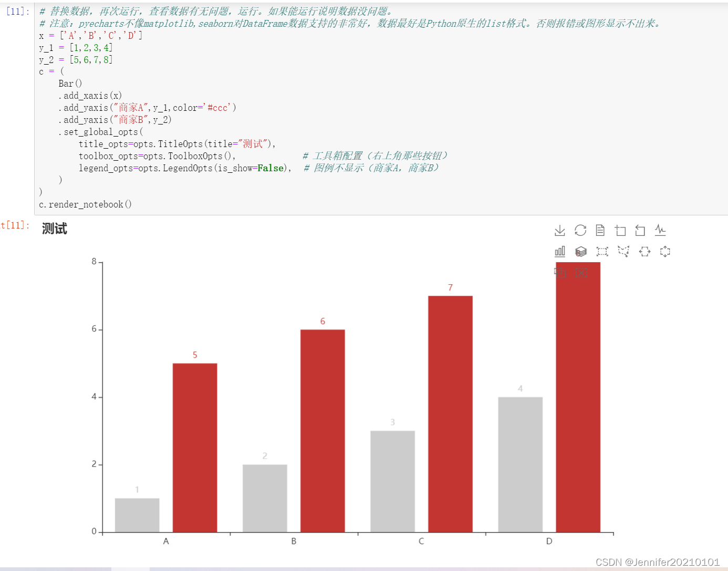Viewport: 728px width, 571px height.
Task: Click the red bar labeled 6
Action: [x=323, y=431]
